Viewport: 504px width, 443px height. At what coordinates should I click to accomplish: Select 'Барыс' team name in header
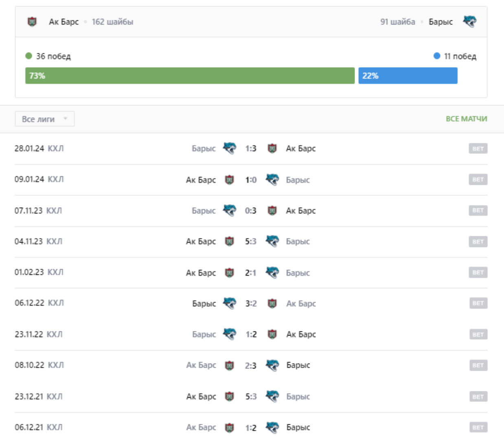click(x=440, y=22)
